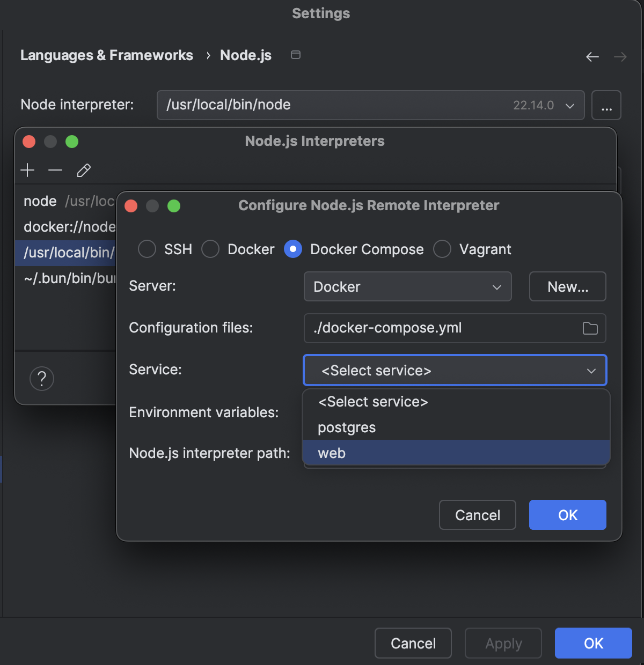Open the Node interpreter version dropdown
This screenshot has width=644, height=665.
point(570,105)
